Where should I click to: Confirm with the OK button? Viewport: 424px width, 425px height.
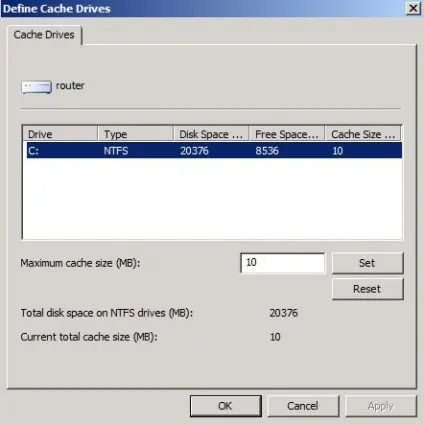tap(226, 406)
